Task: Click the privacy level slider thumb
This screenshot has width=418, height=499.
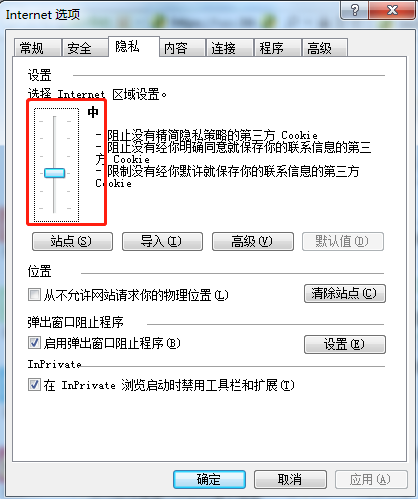Action: coord(54,173)
